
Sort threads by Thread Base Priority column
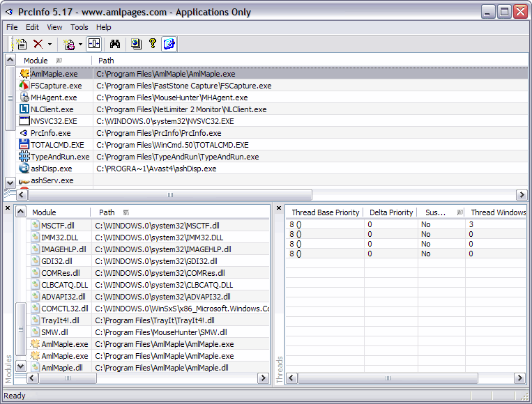pyautogui.click(x=325, y=212)
